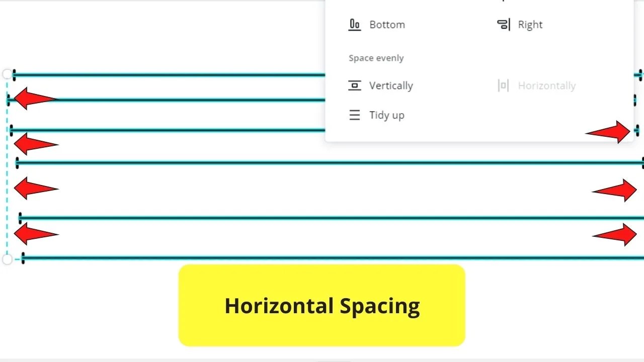Select the Bottom alignment icon
644x362 pixels.
click(355, 24)
